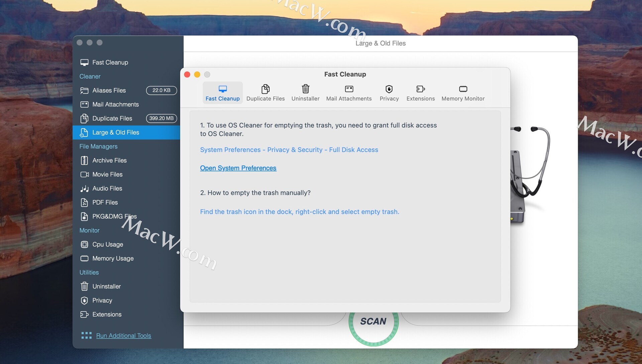Click the Memory Usage icon in sidebar
This screenshot has height=364, width=642.
84,259
